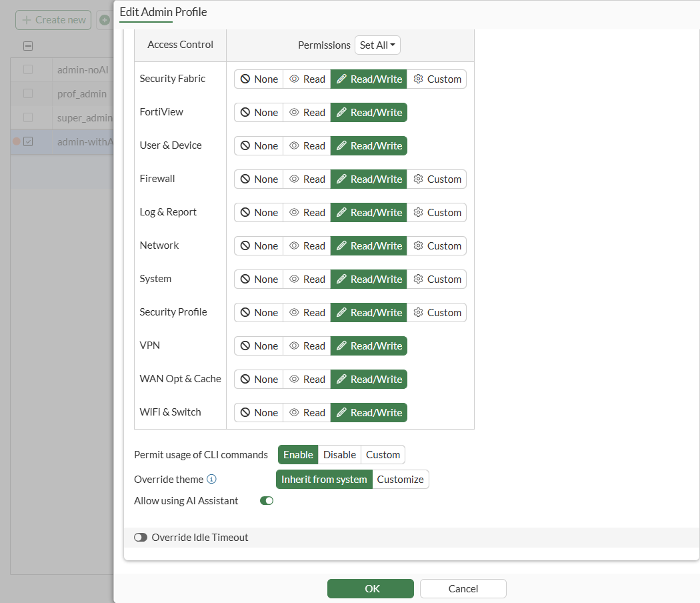
Task: Set CLI commands usage to Custom
Action: tap(383, 455)
